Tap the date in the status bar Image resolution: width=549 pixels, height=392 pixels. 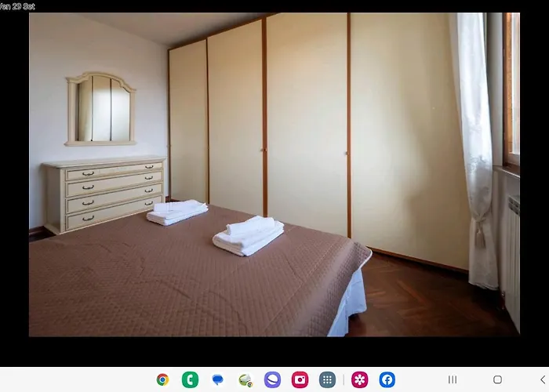17,6
